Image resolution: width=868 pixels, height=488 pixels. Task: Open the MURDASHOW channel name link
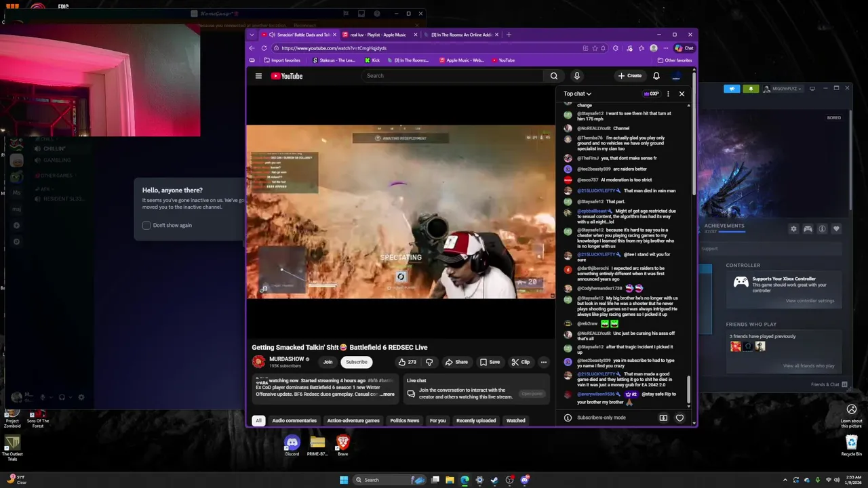point(286,359)
